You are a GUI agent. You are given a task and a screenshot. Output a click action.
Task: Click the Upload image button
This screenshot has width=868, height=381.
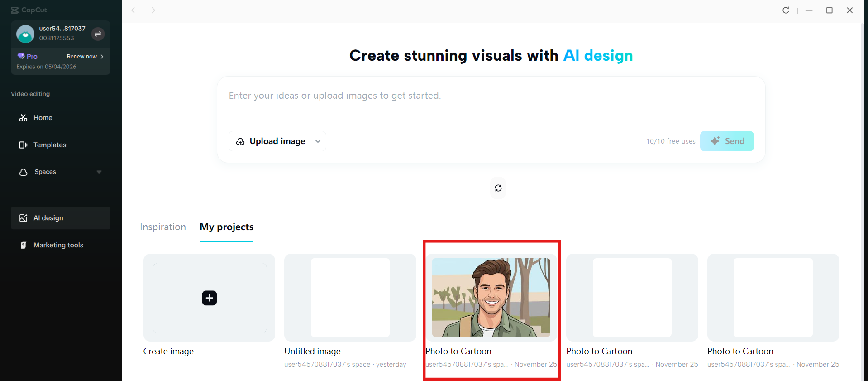click(271, 141)
